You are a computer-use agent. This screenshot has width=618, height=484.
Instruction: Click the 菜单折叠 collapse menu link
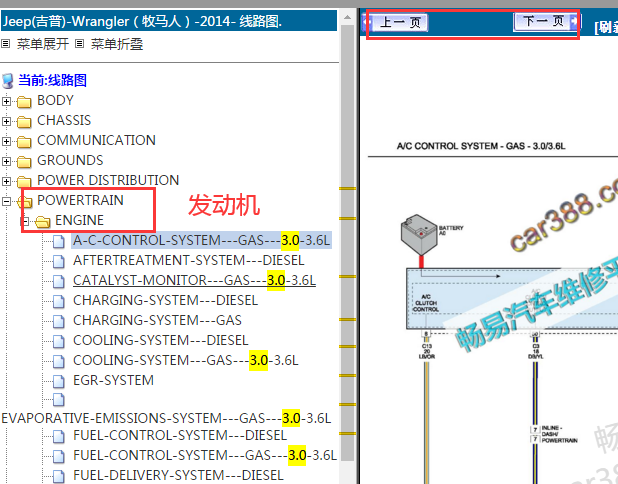[117, 44]
